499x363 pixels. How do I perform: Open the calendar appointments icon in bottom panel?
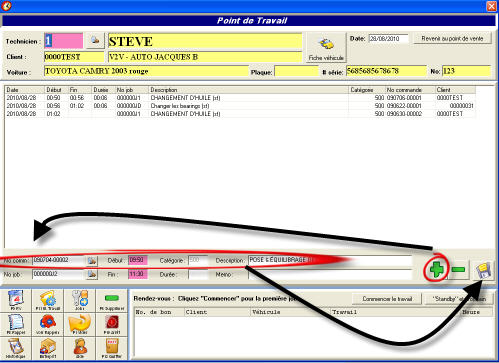point(16,300)
